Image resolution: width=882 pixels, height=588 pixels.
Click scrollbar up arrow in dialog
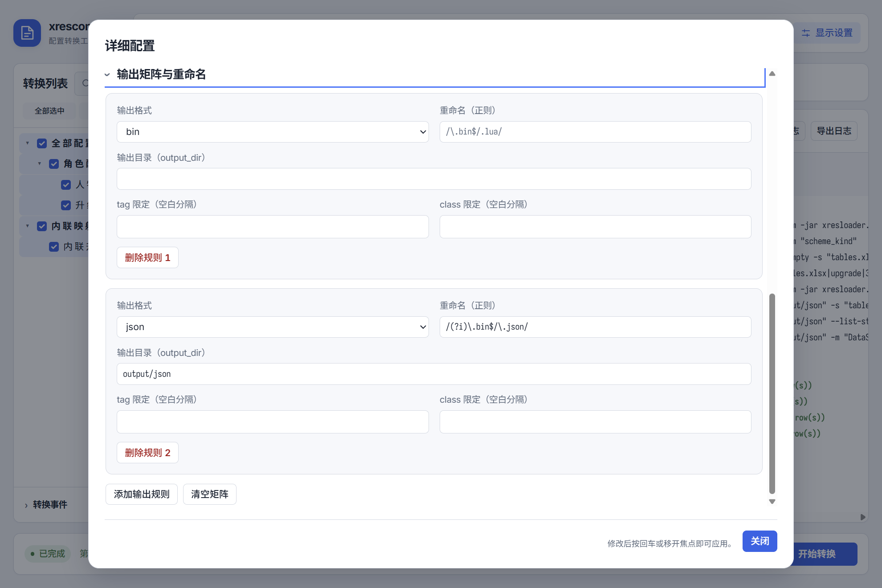point(772,73)
